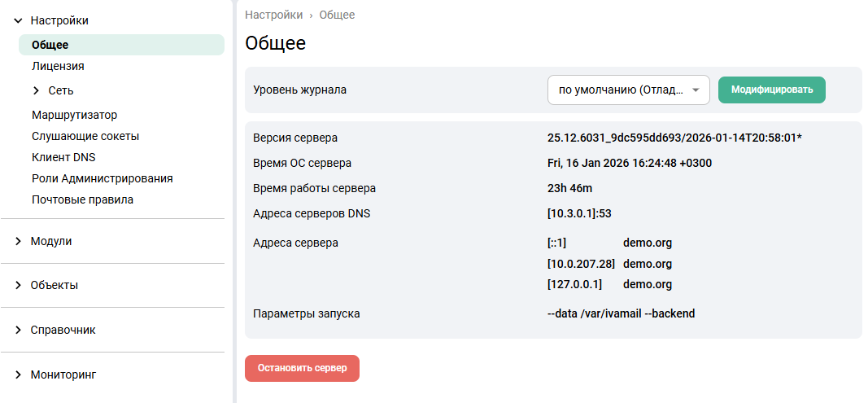Expand the Справочник section chevron
Screen dimensions: 868x403
pos(18,331)
